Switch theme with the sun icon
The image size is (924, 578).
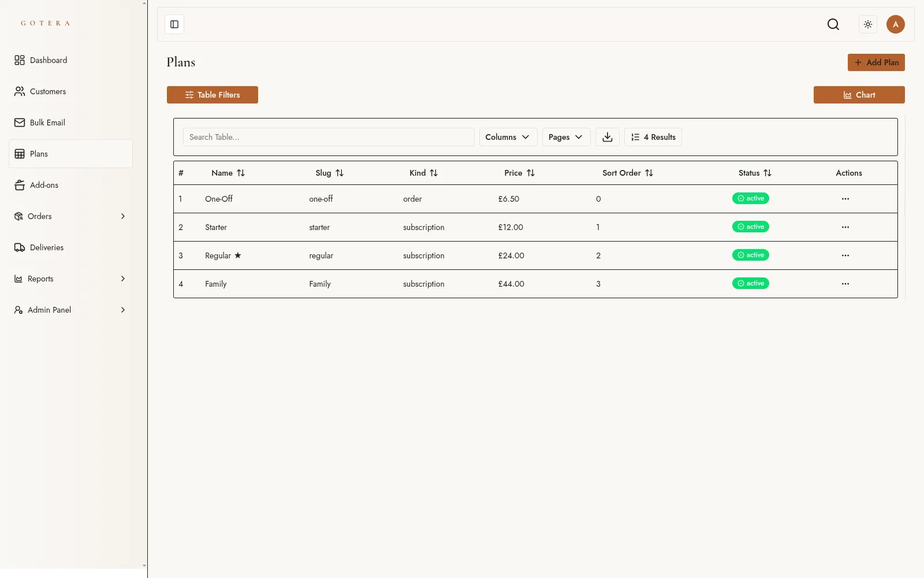pyautogui.click(x=868, y=24)
